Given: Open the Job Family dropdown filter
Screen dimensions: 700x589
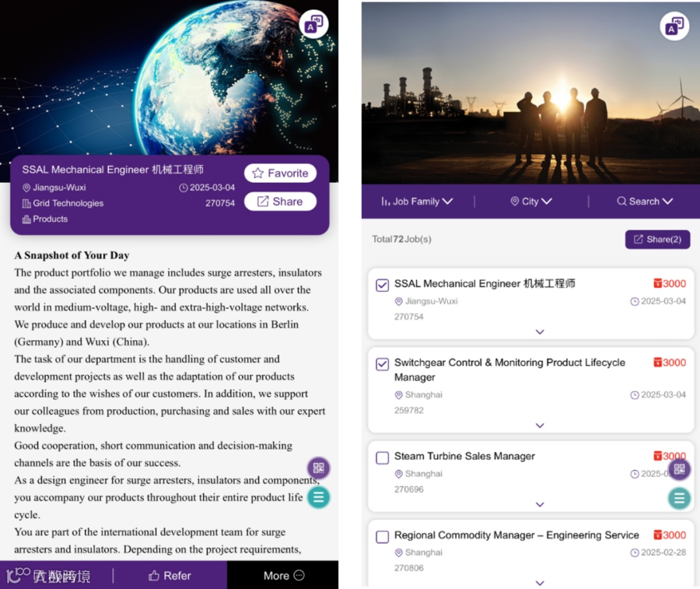Looking at the screenshot, I should point(417,202).
